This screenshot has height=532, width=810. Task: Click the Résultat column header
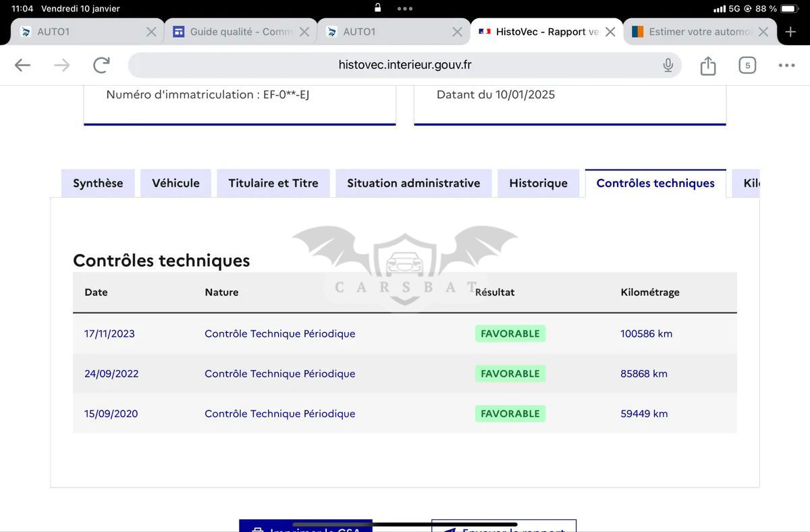coord(495,292)
